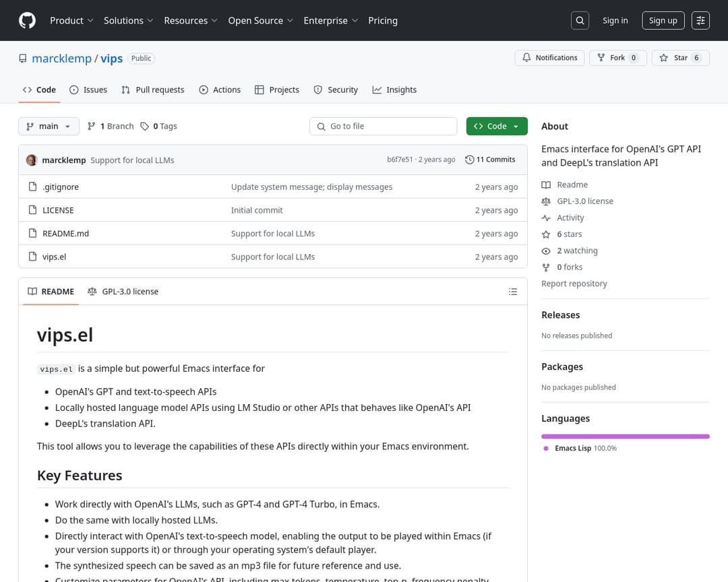Open the 11 Commits history link
This screenshot has height=582, width=728.
490,160
